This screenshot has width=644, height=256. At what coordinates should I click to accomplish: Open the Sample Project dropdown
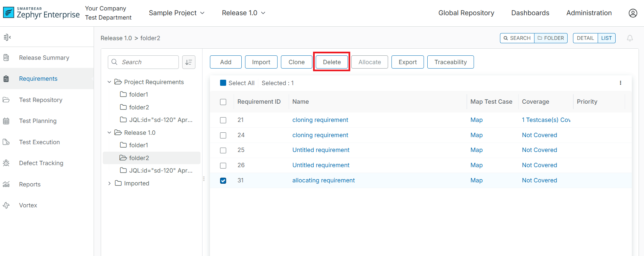click(176, 13)
